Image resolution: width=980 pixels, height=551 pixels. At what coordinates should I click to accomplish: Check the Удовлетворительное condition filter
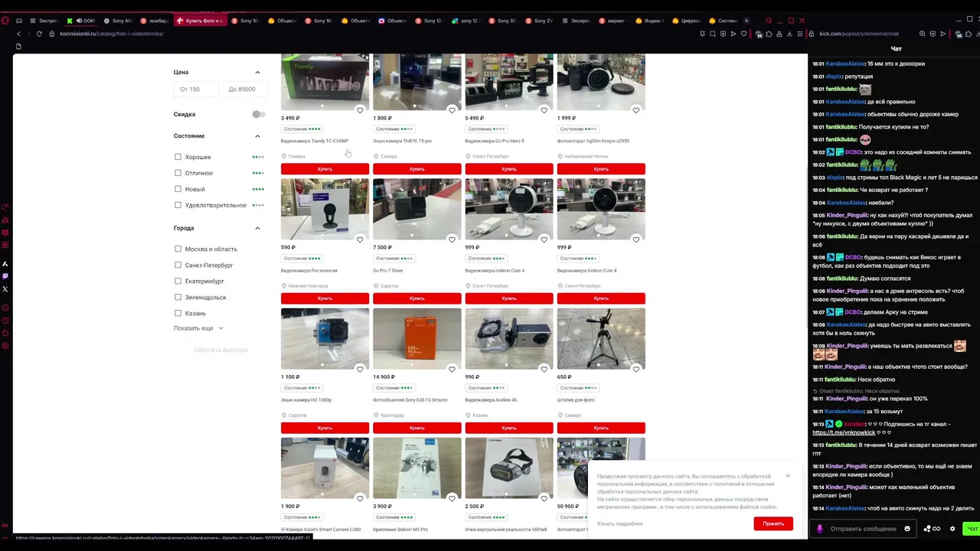pyautogui.click(x=178, y=205)
